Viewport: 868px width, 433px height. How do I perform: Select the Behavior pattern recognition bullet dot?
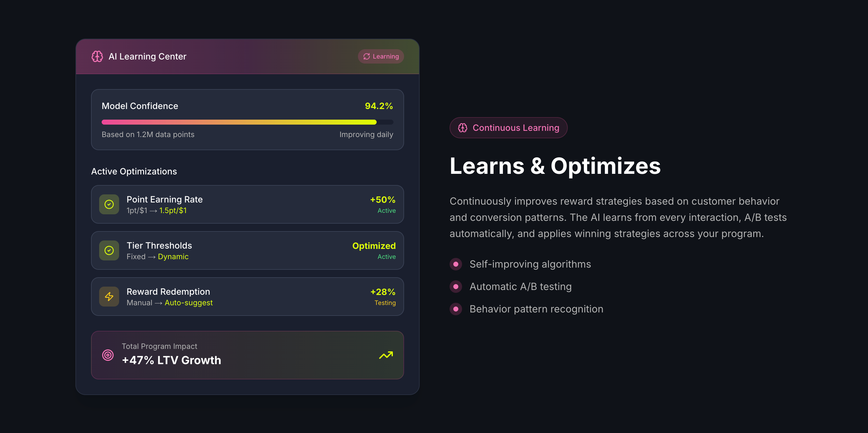456,309
